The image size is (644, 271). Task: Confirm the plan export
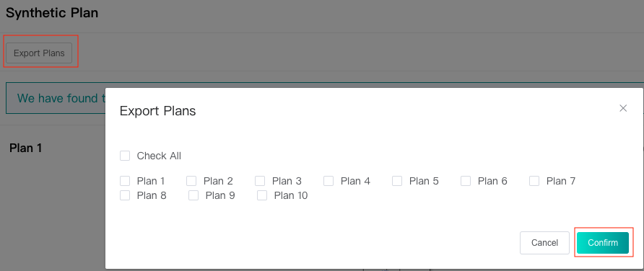coord(603,243)
